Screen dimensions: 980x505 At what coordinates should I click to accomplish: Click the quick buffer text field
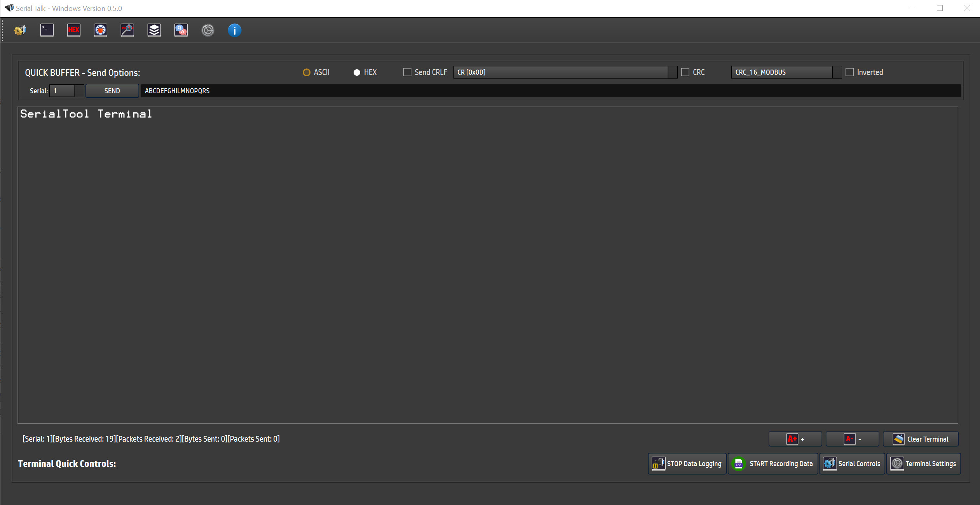[544, 91]
